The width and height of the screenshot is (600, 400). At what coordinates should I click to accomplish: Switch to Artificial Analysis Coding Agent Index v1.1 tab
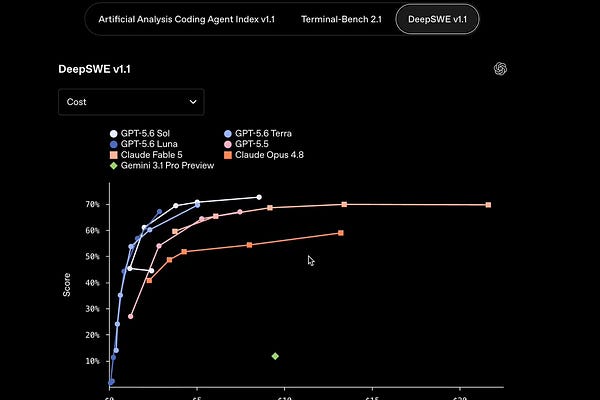[x=186, y=19]
